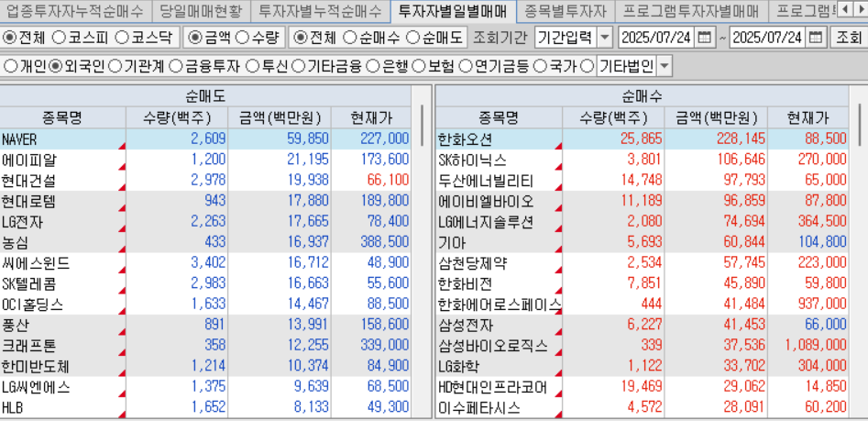The height and width of the screenshot is (421, 868).
Task: Select 현대건설 stock name
Action: (28, 181)
